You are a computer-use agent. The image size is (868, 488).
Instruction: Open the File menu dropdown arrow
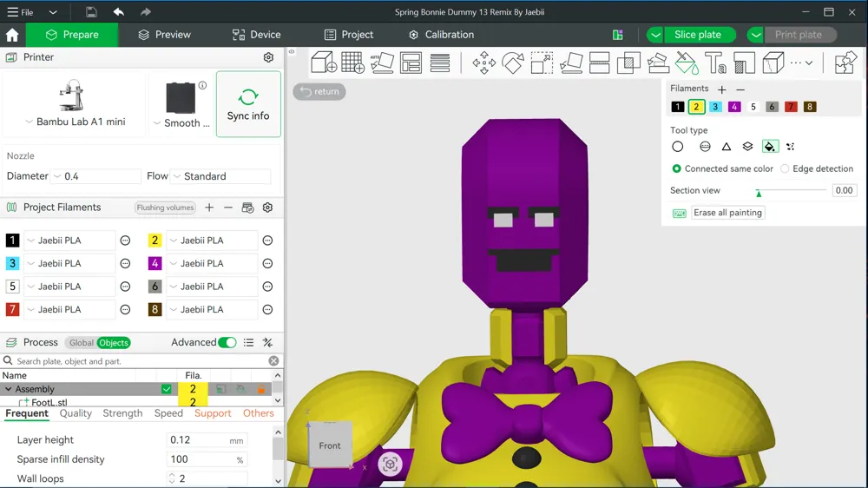coord(53,11)
